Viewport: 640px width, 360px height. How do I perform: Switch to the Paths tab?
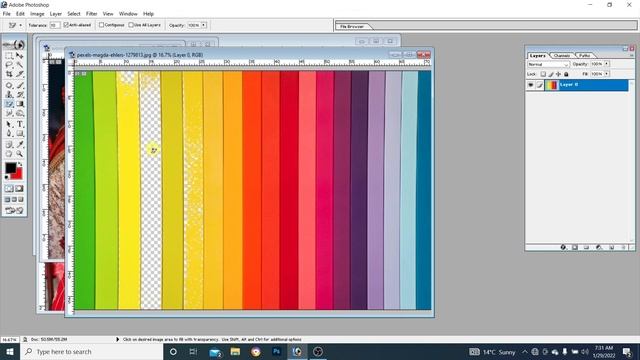click(584, 55)
